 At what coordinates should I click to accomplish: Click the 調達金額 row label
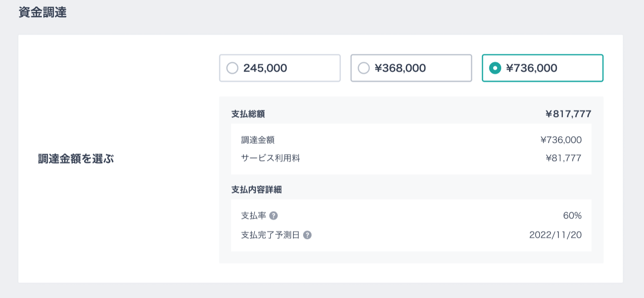coord(258,140)
